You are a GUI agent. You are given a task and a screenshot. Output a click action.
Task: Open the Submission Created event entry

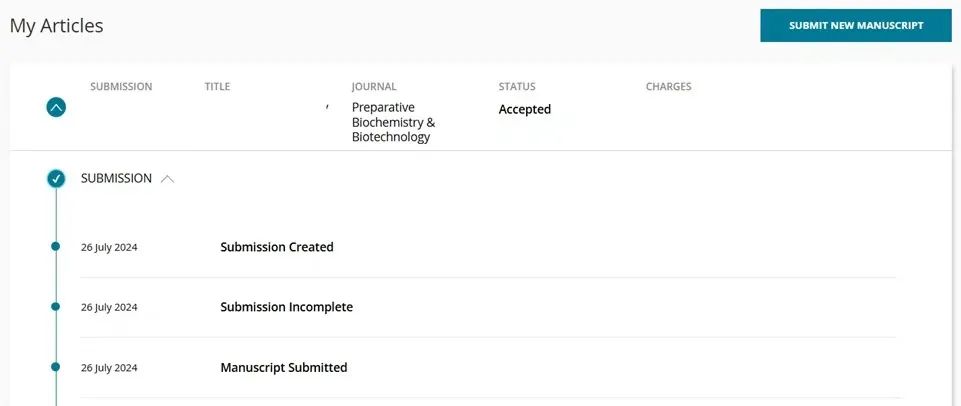(x=277, y=247)
